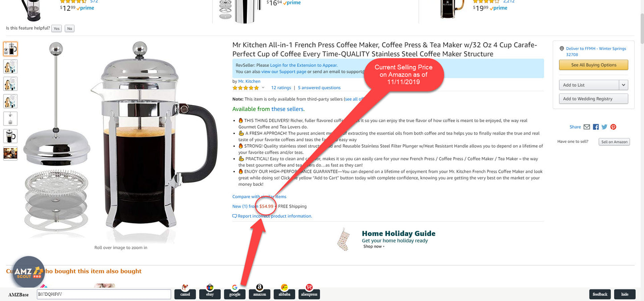Search this product on aliexpress
This screenshot has height=301, width=644.
[x=309, y=292]
